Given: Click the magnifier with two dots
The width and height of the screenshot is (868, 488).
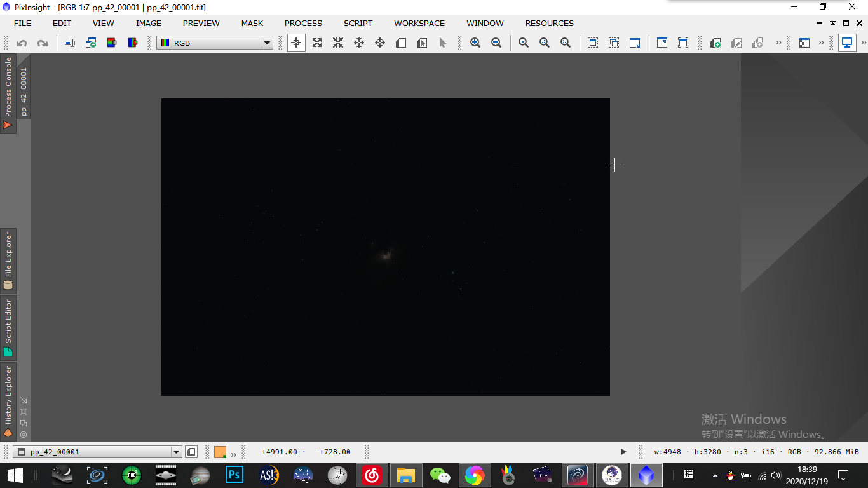Looking at the screenshot, I should point(545,43).
